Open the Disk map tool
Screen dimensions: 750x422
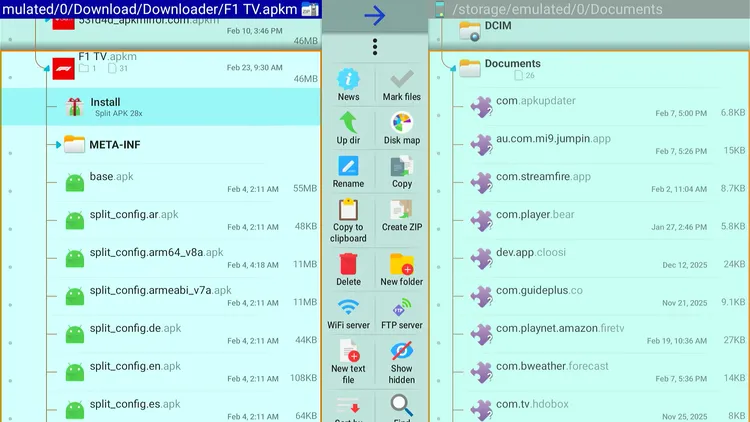[x=402, y=128]
